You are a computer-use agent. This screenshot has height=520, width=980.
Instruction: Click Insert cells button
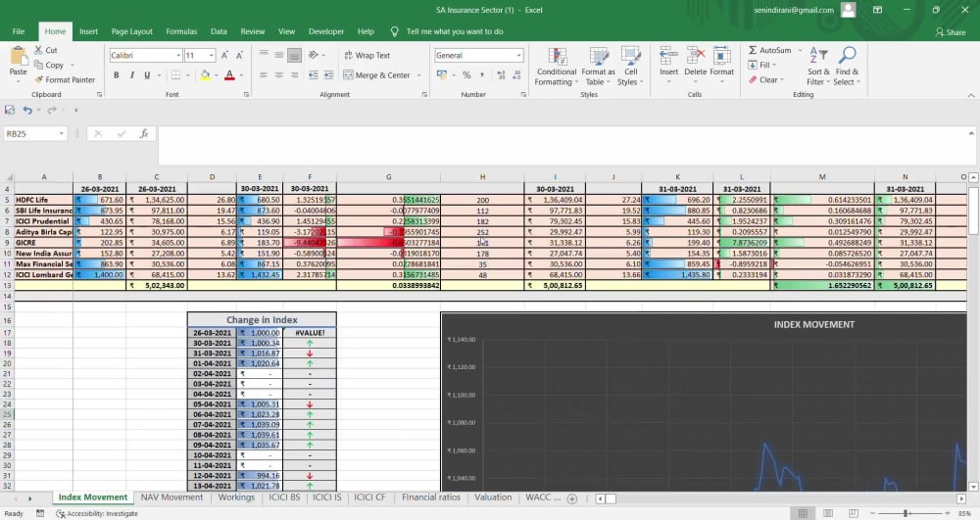[668, 67]
